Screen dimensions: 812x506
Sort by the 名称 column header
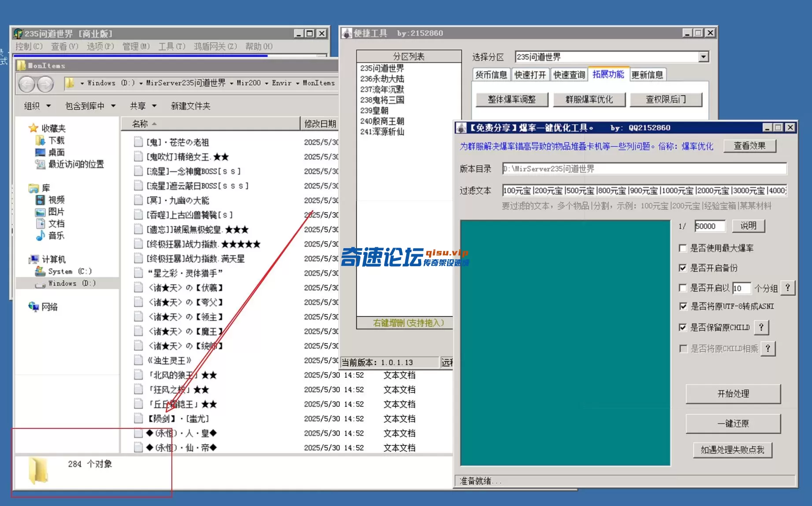point(211,124)
